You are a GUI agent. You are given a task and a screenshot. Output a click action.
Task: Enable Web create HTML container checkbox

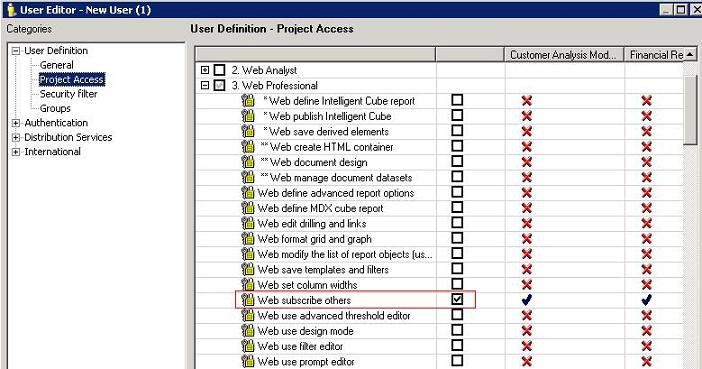coord(457,146)
